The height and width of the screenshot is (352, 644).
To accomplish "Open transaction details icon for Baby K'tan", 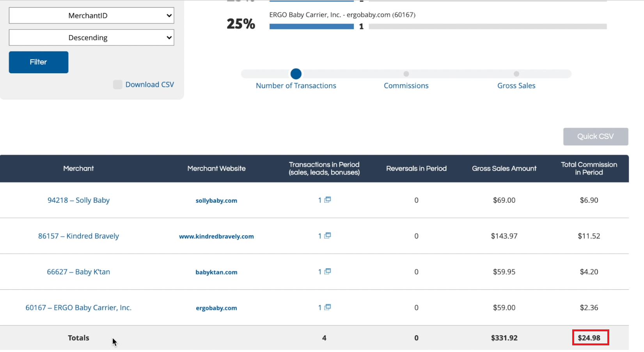I will 328,271.
